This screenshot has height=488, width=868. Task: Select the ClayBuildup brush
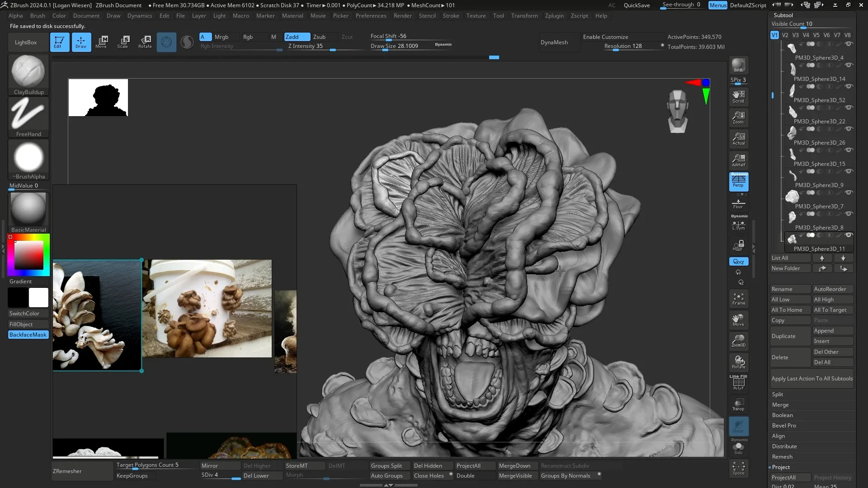point(28,72)
